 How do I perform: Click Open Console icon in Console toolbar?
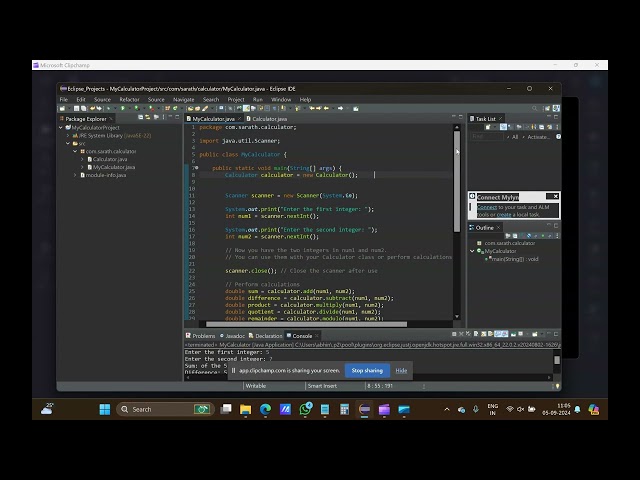click(535, 334)
